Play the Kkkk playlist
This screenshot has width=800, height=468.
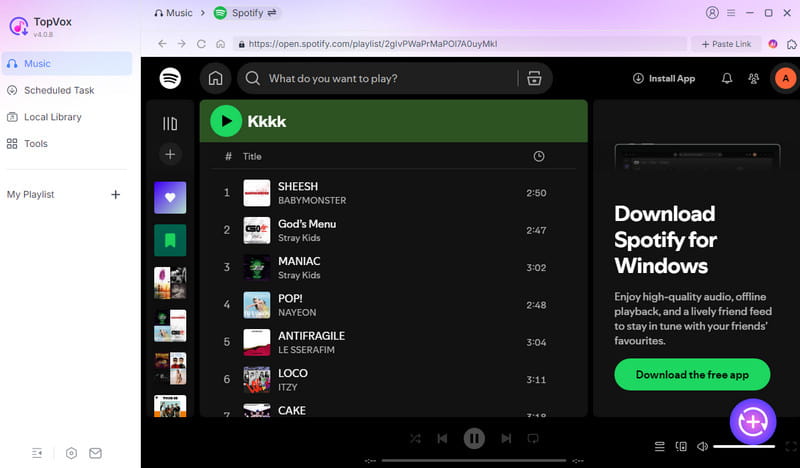click(226, 121)
